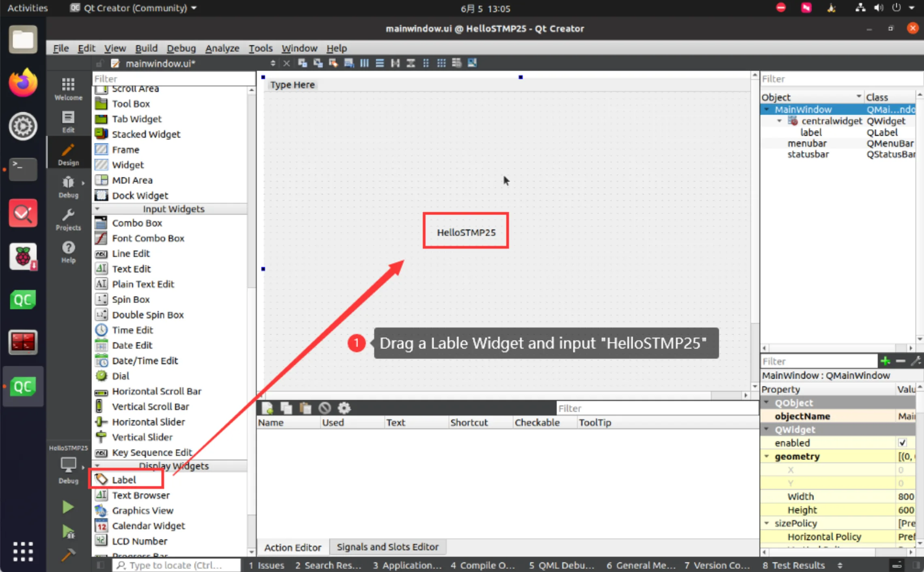Click Break Layout toolbar icon
924x572 pixels.
[457, 63]
